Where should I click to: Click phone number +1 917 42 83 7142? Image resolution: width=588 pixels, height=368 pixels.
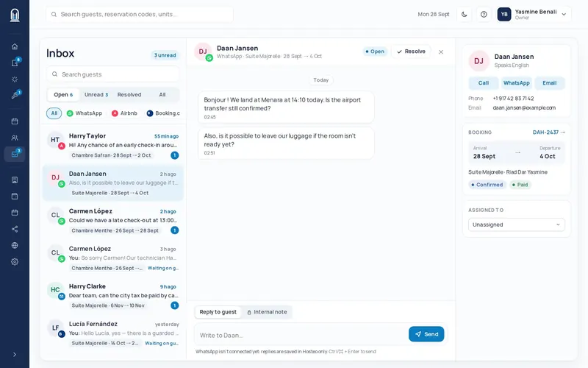click(513, 99)
